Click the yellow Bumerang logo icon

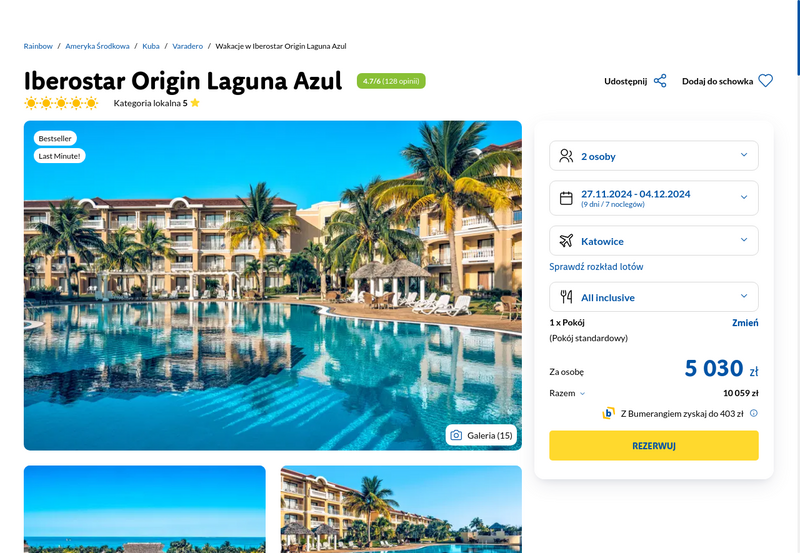pyautogui.click(x=608, y=413)
